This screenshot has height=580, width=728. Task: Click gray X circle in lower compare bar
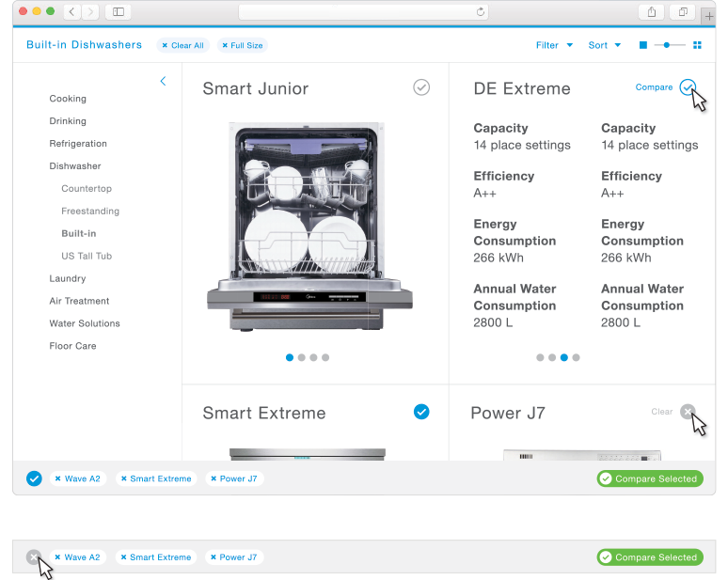point(34,556)
